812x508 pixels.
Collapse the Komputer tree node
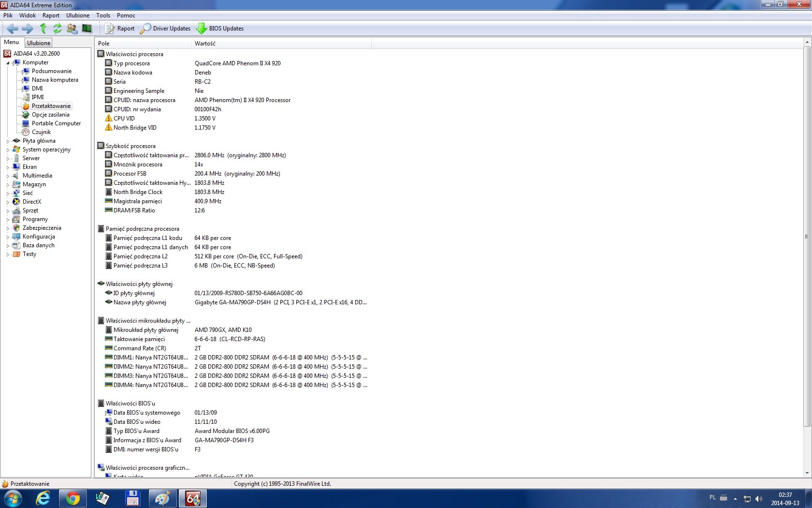point(8,63)
